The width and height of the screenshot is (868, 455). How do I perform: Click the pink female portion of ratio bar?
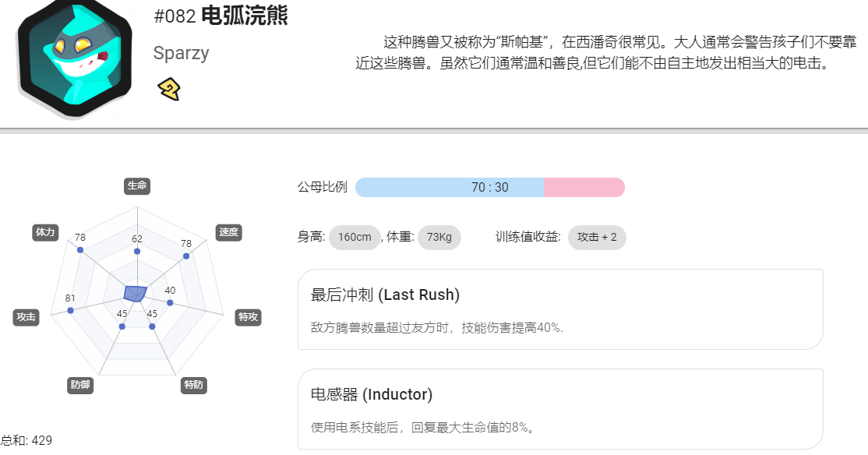pos(584,187)
